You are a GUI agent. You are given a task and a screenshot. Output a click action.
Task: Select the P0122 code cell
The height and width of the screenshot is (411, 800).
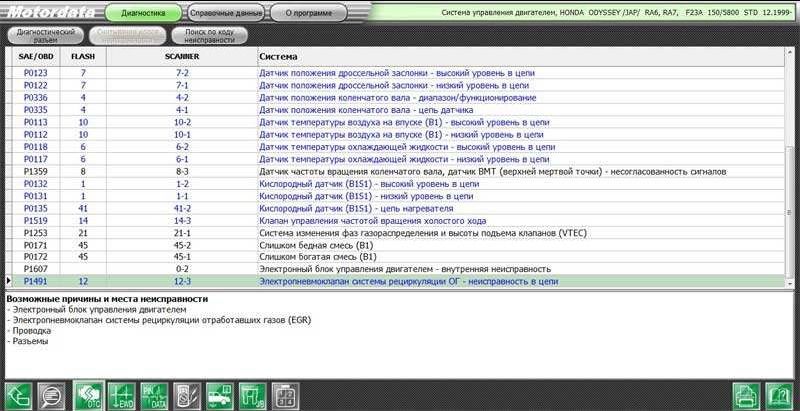coord(36,85)
